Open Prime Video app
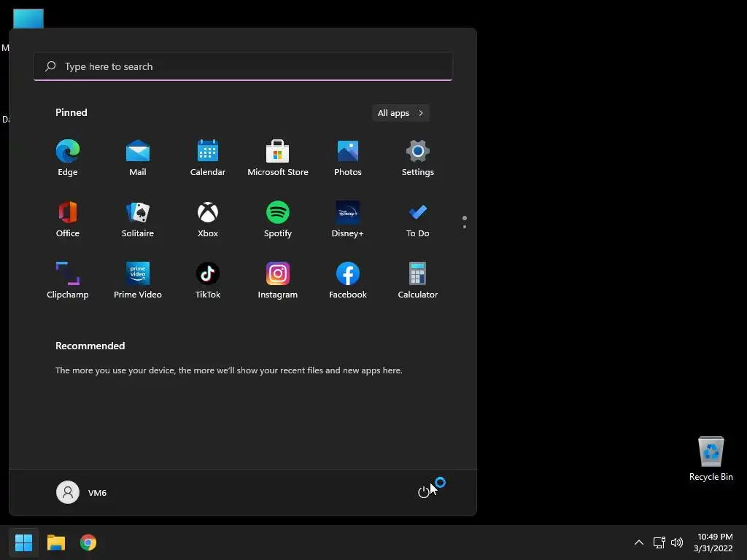 point(138,281)
